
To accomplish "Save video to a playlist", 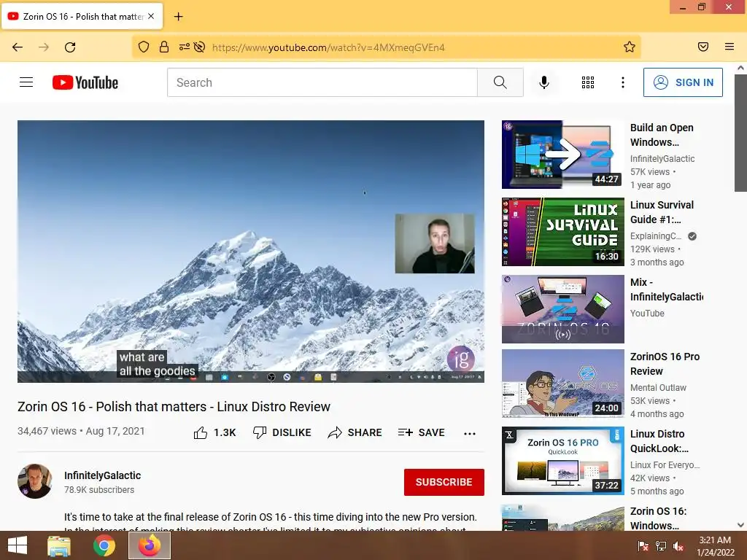I will click(x=422, y=432).
